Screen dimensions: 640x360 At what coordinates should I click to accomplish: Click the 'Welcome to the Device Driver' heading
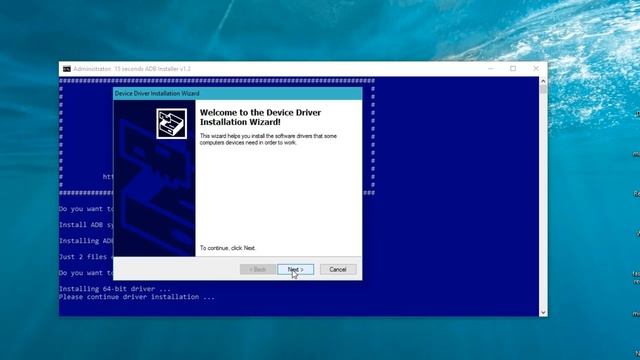point(260,117)
